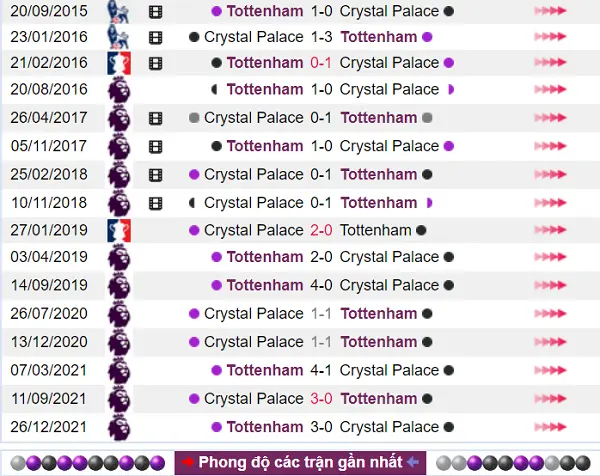Click the 2-0 score on 27/01/2019 row
The width and height of the screenshot is (600, 476).
(x=321, y=230)
